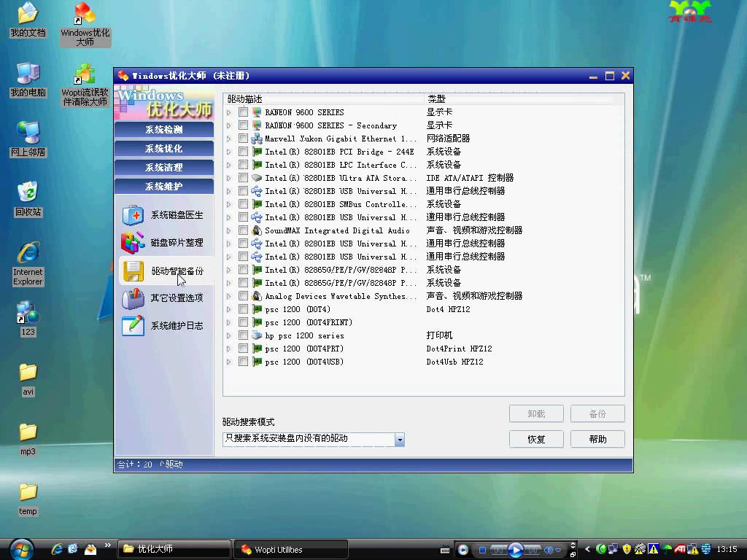Viewport: 747px width, 560px height.
Task: Click the media player stop button in taskbar
Action: coord(482,550)
